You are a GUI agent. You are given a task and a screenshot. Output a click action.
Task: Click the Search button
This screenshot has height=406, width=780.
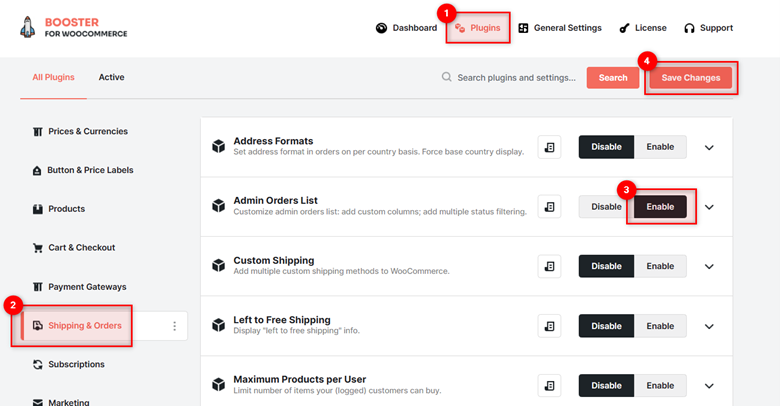(x=613, y=78)
